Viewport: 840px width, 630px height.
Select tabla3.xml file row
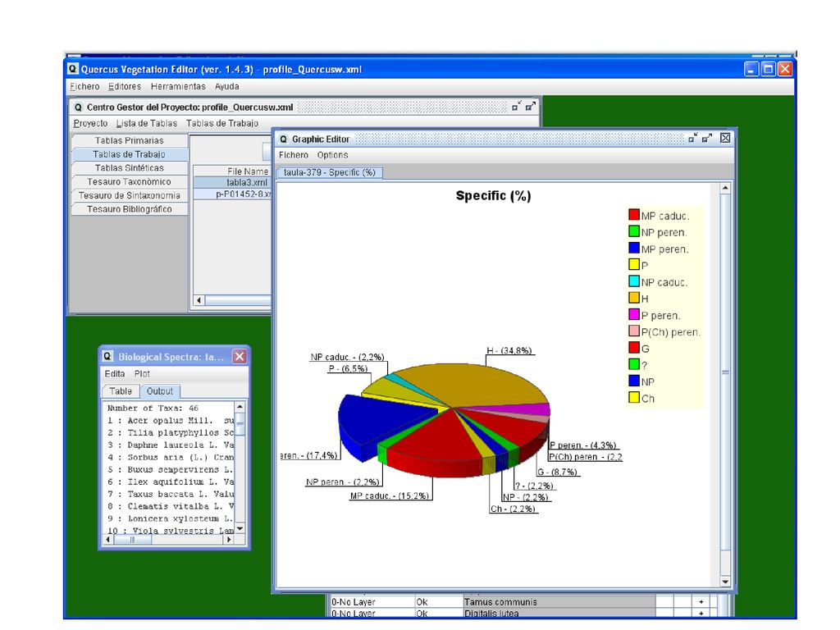tap(233, 183)
